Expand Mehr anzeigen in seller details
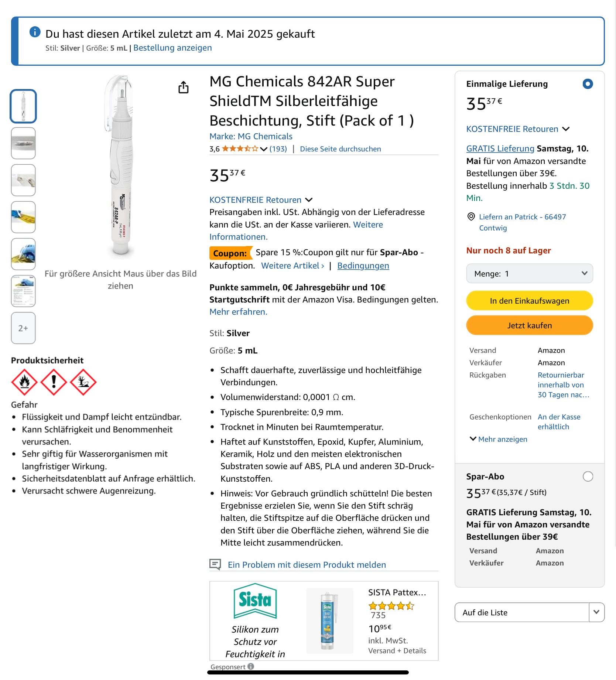 [x=498, y=439]
